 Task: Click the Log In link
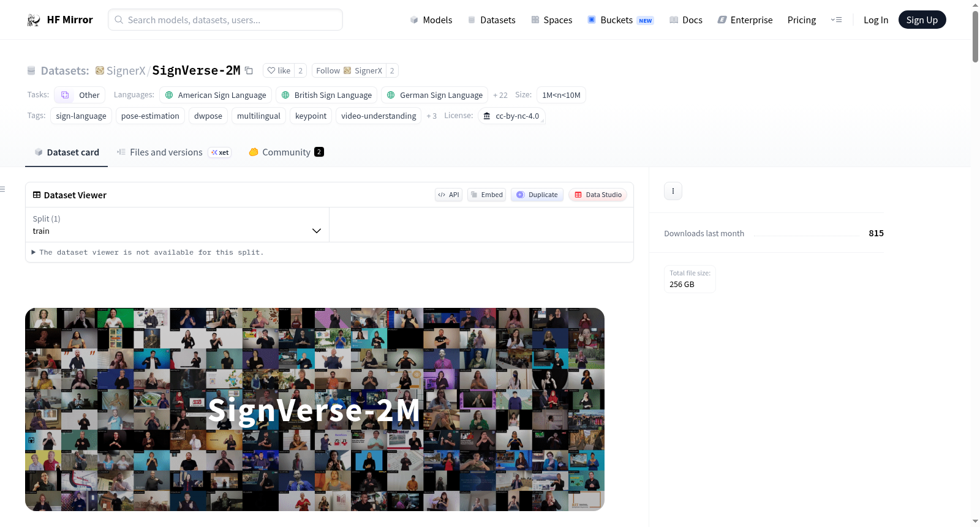coord(876,20)
